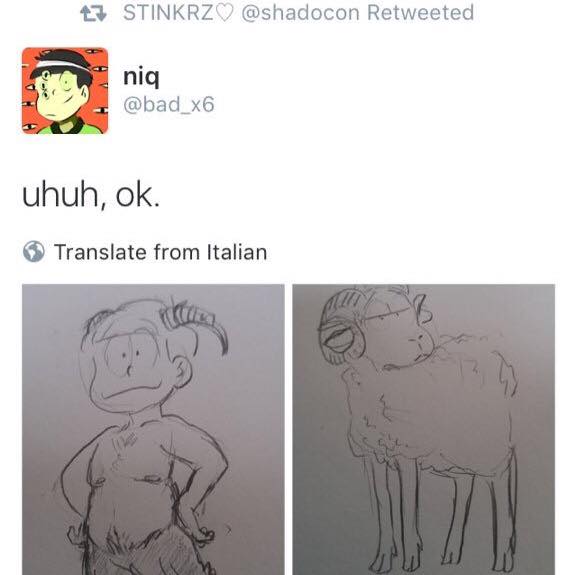Click the word Retweeted in header
The image size is (577, 575).
pyautogui.click(x=420, y=13)
